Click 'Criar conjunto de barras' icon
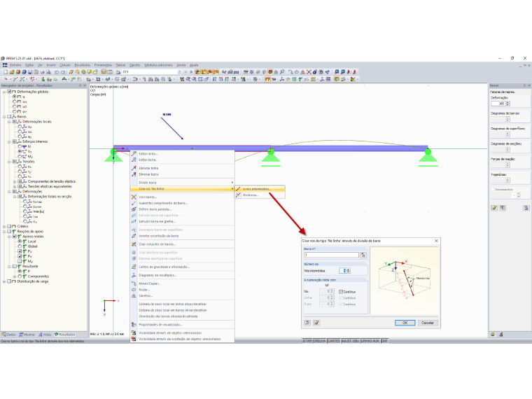The height and width of the screenshot is (399, 532). click(x=134, y=244)
